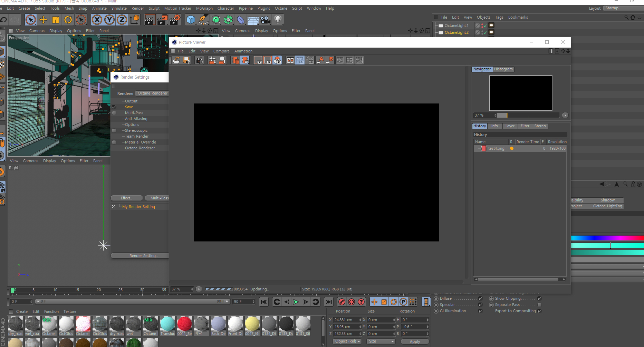
Task: Click Save As icon in Picture Viewer
Action: click(186, 60)
